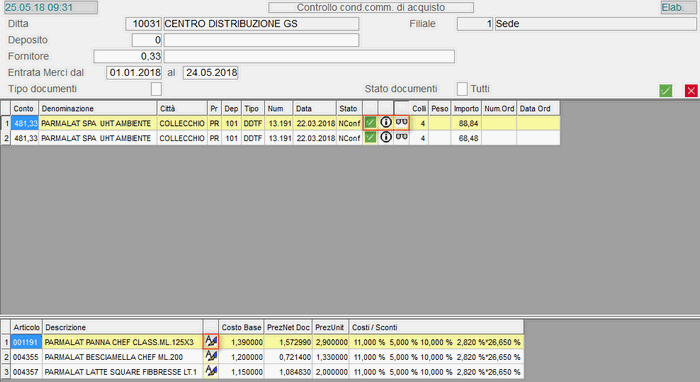This screenshot has width=700, height=382.
Task: Click the Articolo column header
Action: pos(26,327)
